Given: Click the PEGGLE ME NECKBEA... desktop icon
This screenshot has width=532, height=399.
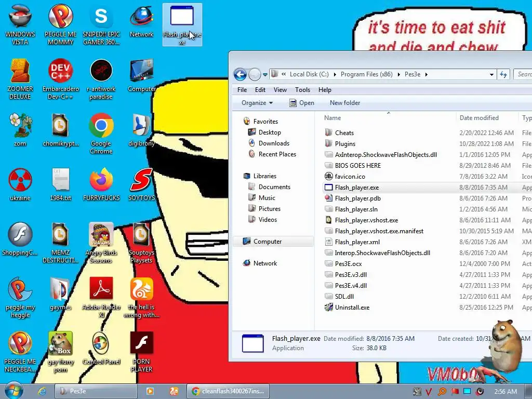Looking at the screenshot, I should pos(20,352).
